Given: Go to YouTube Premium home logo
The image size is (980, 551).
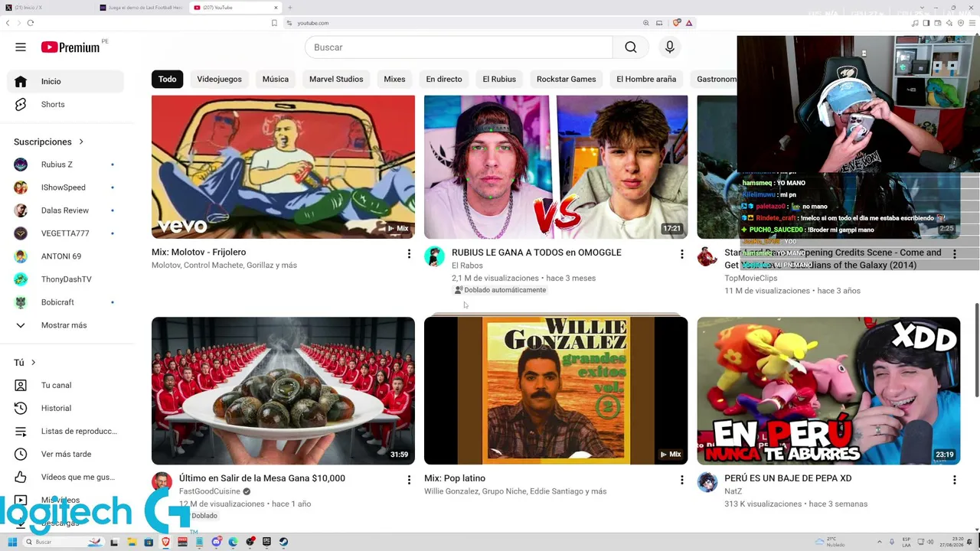Looking at the screenshot, I should point(70,47).
